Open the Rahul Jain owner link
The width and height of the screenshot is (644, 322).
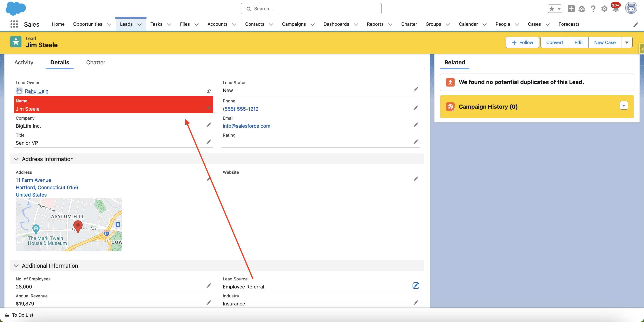pyautogui.click(x=36, y=91)
